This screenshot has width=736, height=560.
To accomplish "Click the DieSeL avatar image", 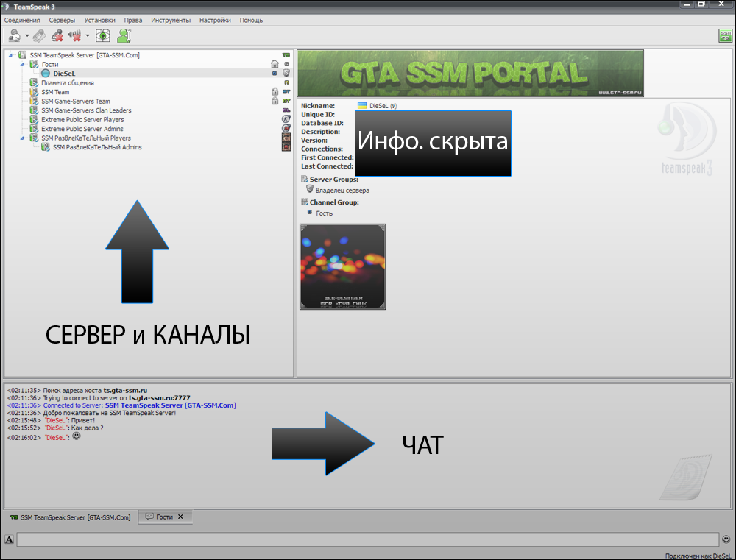I will coord(343,266).
